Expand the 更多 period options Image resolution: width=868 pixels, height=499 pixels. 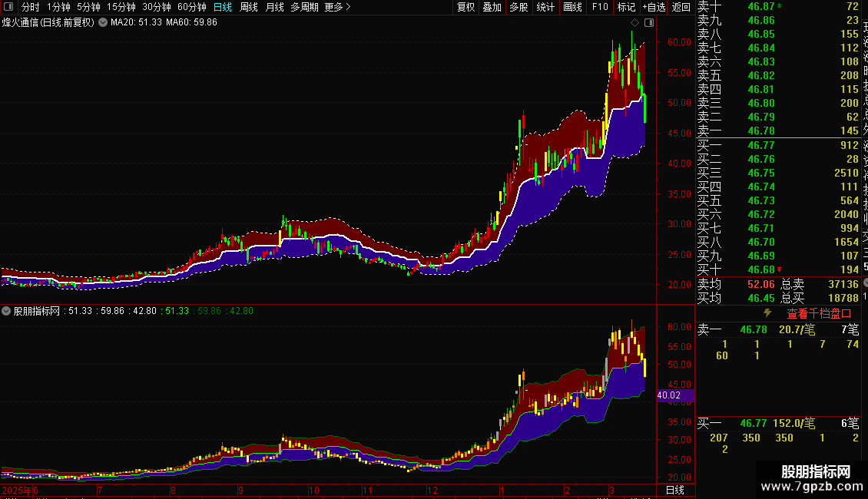337,7
